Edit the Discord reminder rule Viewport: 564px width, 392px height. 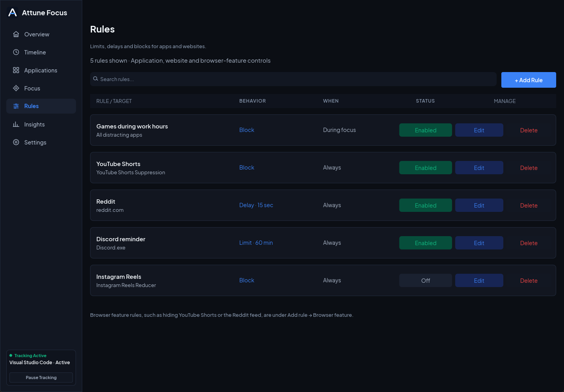(x=479, y=243)
